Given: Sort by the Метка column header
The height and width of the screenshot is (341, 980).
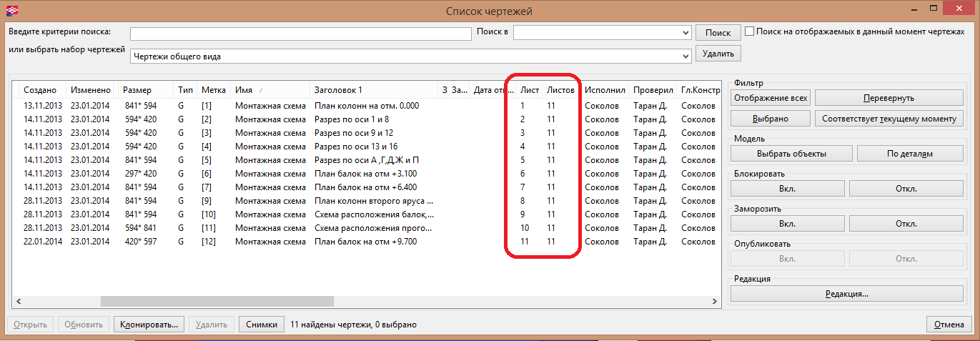Looking at the screenshot, I should pos(214,90).
